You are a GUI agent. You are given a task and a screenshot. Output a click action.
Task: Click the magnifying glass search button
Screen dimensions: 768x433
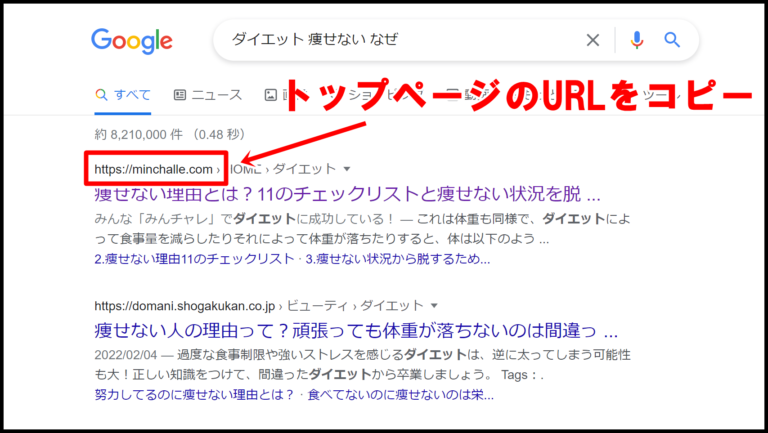(672, 40)
